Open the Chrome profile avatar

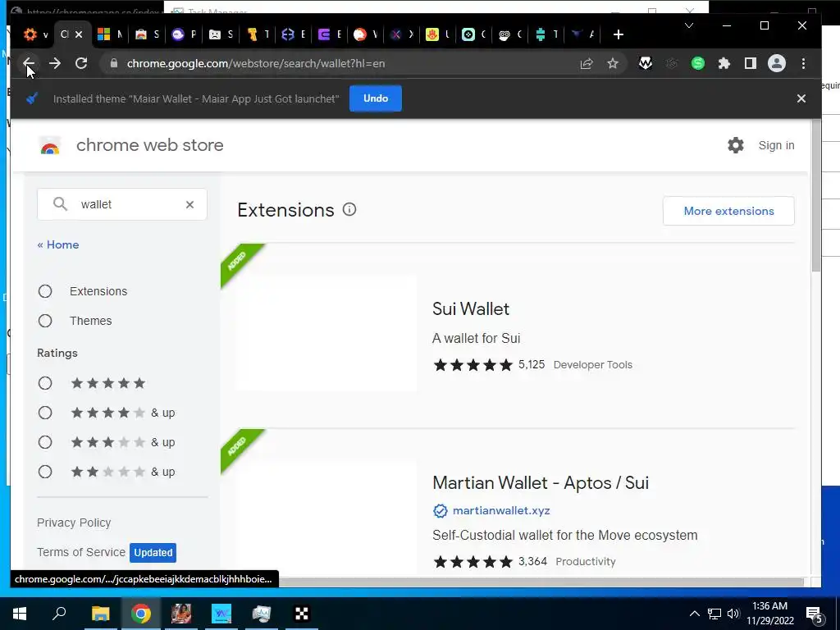(777, 64)
